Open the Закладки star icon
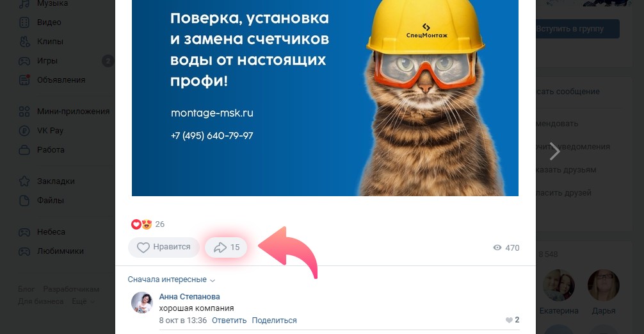Screen dimensions: 644x334 point(24,181)
